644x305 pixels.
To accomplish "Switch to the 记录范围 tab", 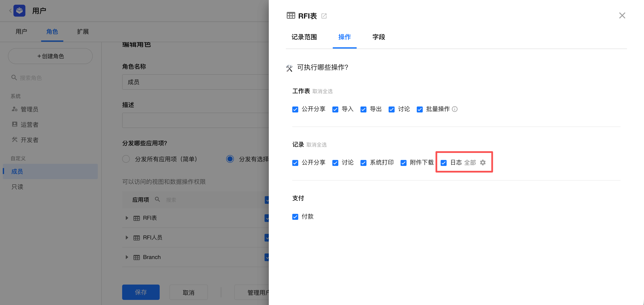I will 304,37.
